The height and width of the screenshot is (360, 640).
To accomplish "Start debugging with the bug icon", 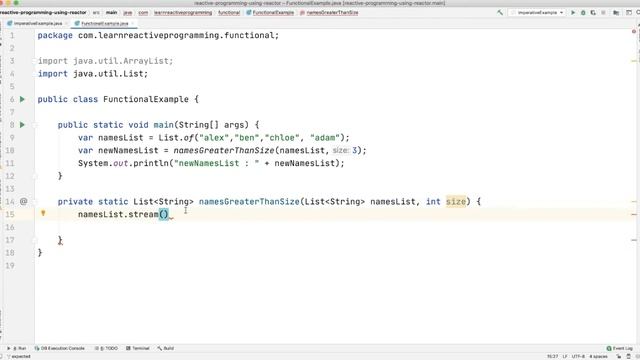I will click(583, 13).
